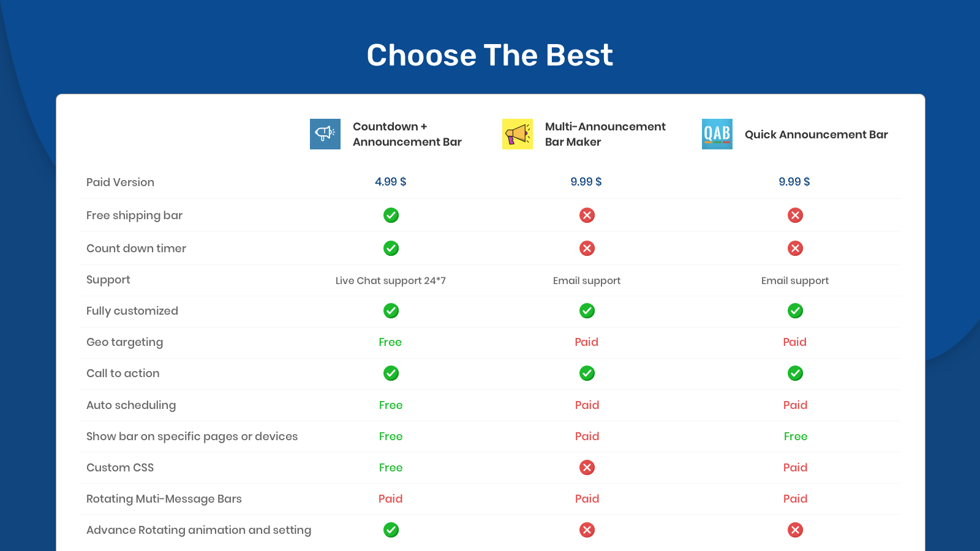Click Multi-Announcement green check for Fully customized
Image resolution: width=980 pixels, height=551 pixels.
[x=587, y=311]
